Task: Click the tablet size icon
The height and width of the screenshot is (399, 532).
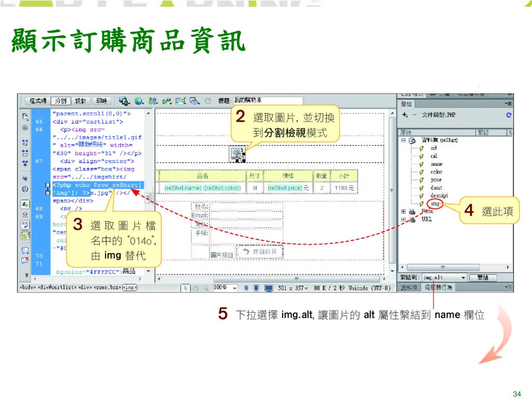Action: pos(257,288)
